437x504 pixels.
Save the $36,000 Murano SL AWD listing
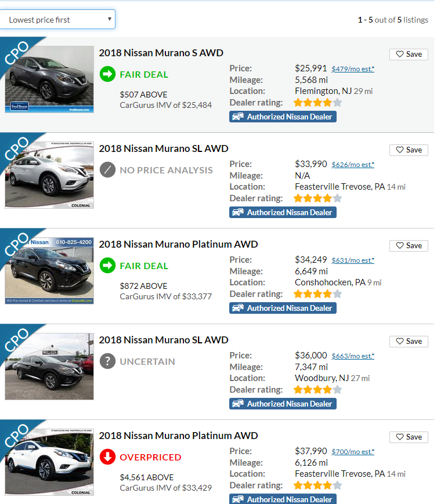pos(409,342)
